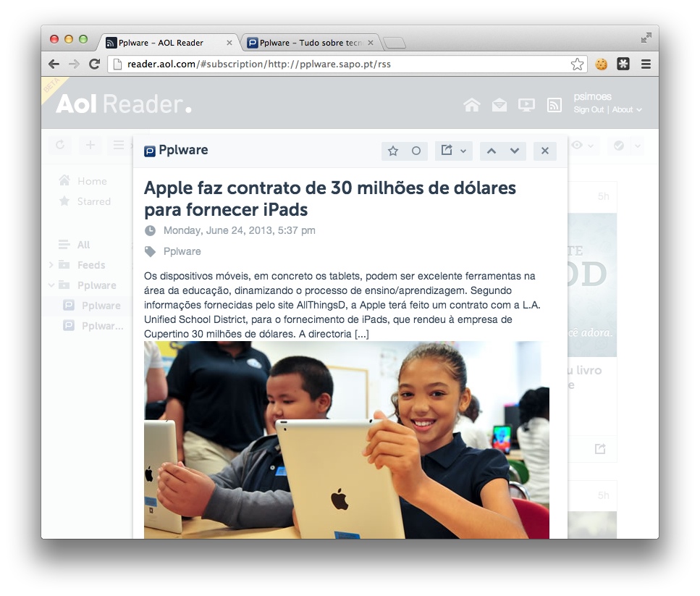Expand the Feeds folder in the sidebar
Screen dimensions: 700x596
[x=51, y=265]
